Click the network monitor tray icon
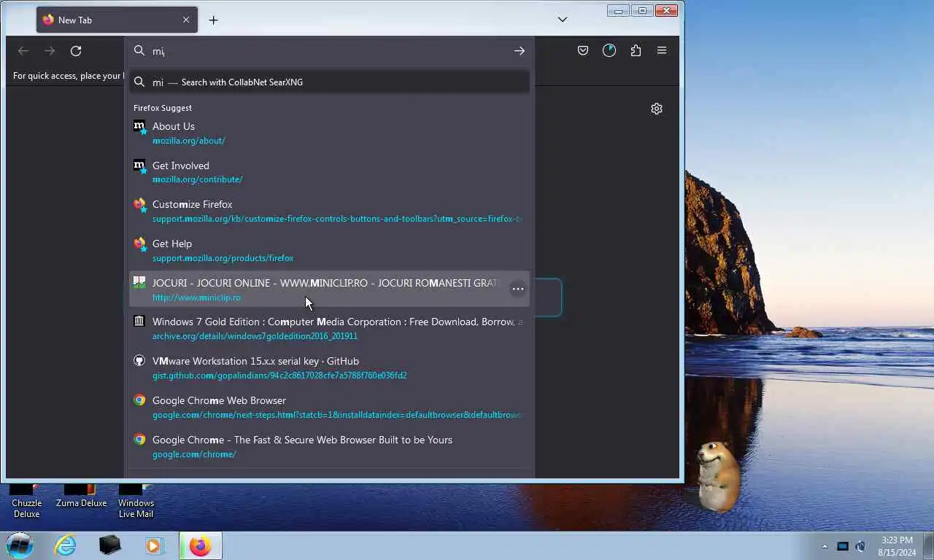This screenshot has width=934, height=560. (x=843, y=546)
